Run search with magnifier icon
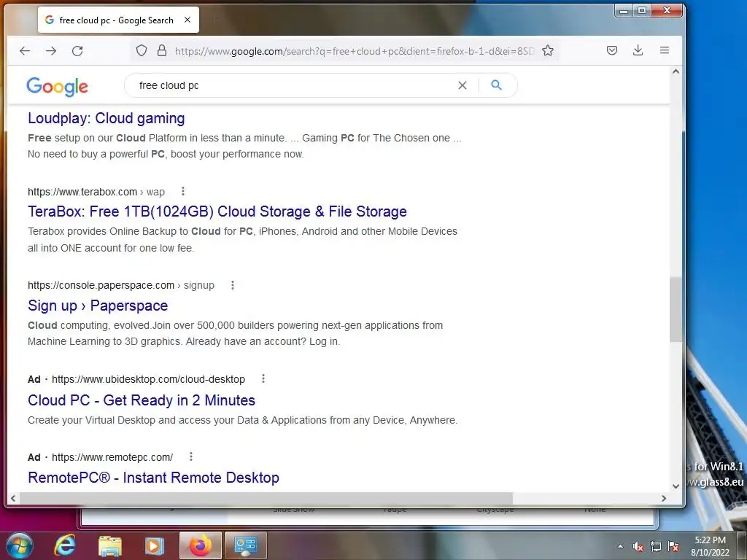 tap(496, 85)
